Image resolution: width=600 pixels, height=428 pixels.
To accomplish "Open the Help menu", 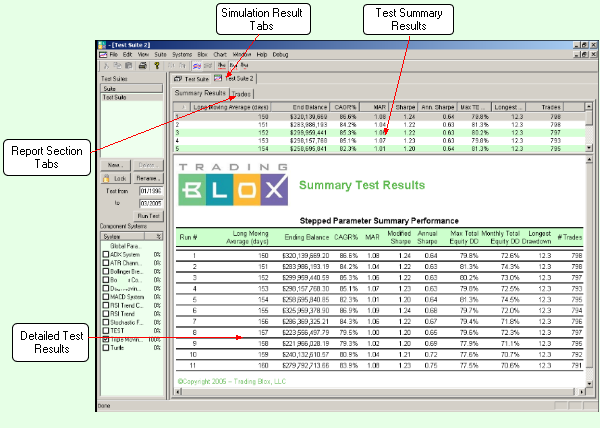I will 262,55.
